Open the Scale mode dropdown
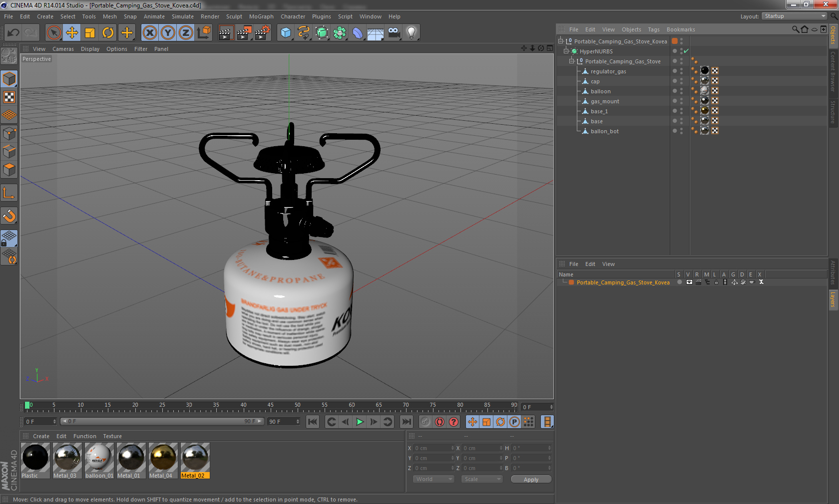The image size is (839, 504). point(482,479)
